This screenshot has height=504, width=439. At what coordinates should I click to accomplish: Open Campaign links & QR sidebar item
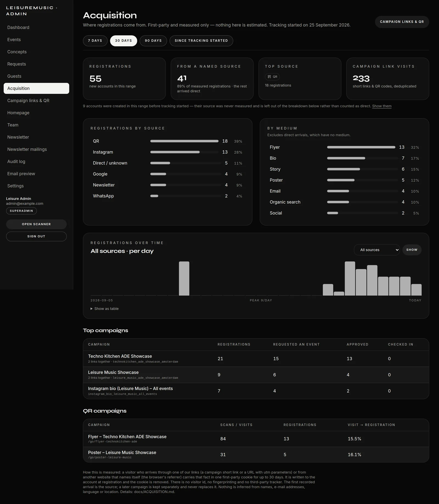click(36, 101)
